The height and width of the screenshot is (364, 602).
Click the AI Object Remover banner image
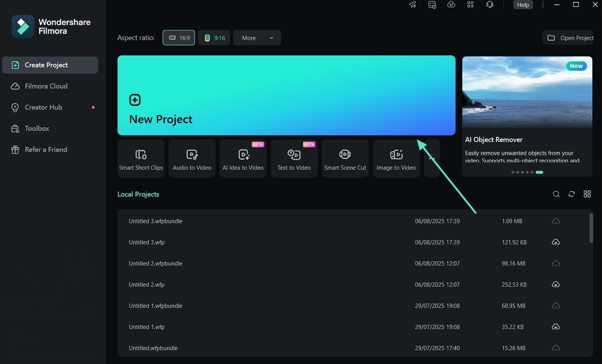527,92
